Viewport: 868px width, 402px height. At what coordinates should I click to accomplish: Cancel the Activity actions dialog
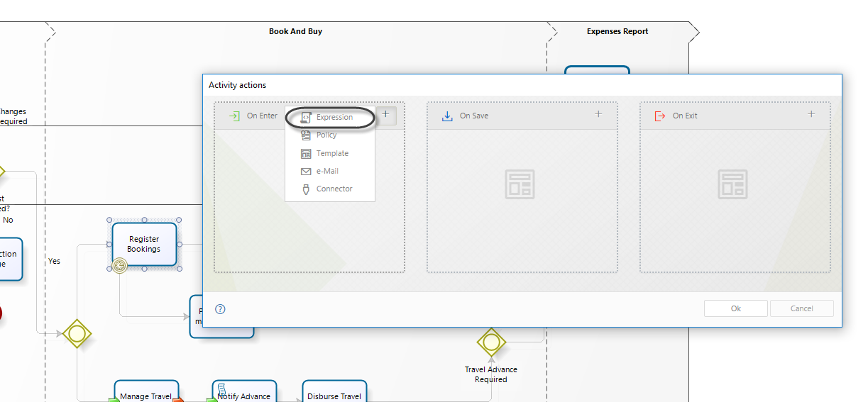(x=801, y=308)
